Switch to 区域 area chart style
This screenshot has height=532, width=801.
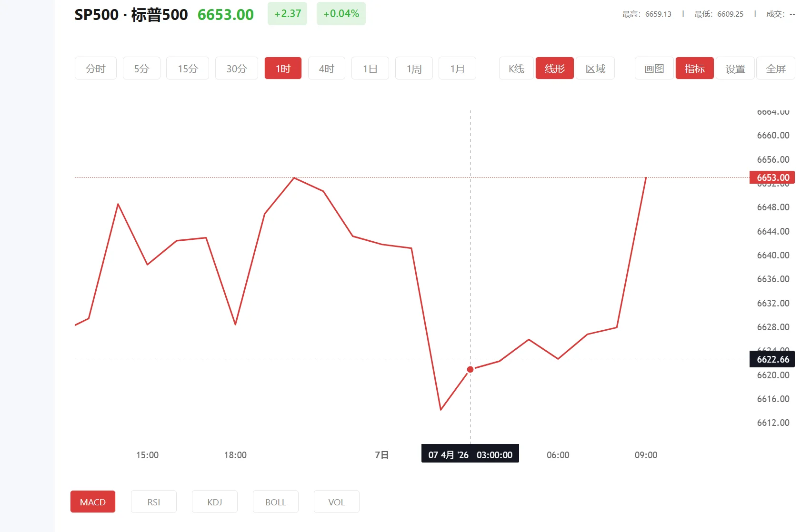coord(595,68)
